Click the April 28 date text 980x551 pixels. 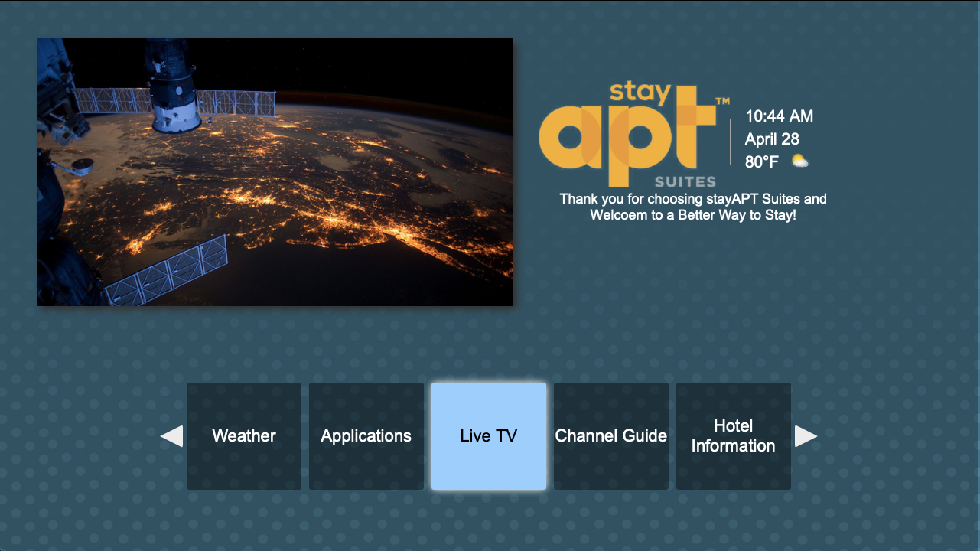772,139
